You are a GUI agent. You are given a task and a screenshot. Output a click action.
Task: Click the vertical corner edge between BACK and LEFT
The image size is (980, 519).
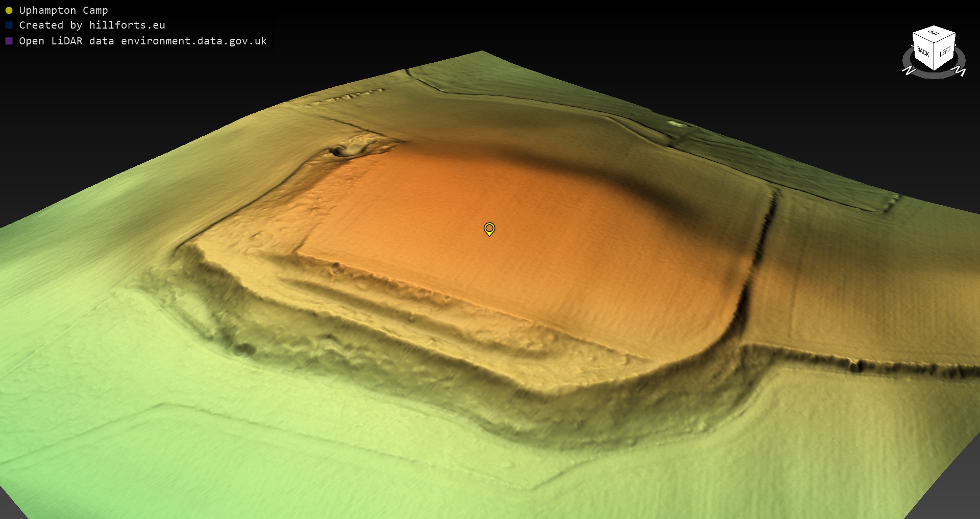click(x=935, y=57)
